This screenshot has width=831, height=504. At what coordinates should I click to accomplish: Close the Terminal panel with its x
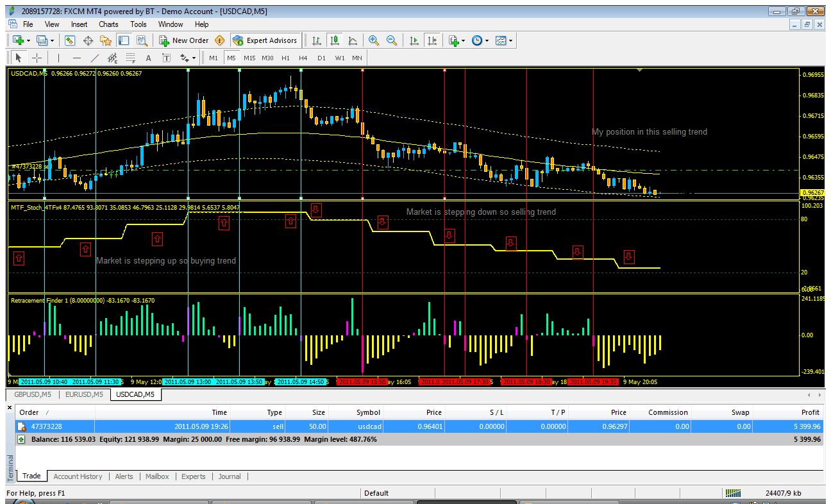click(9, 407)
